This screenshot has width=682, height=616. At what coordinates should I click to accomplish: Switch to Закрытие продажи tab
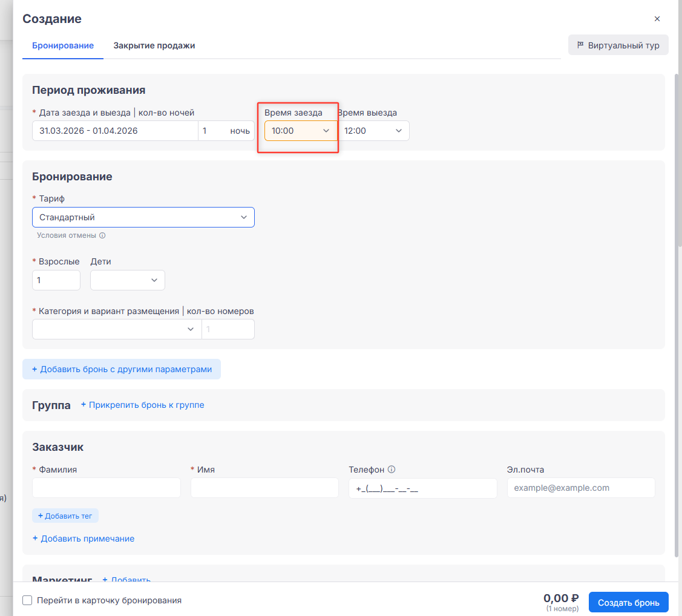pyautogui.click(x=154, y=45)
